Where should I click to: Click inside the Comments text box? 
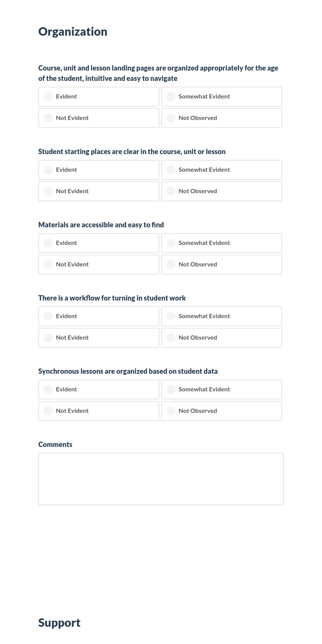click(x=161, y=479)
